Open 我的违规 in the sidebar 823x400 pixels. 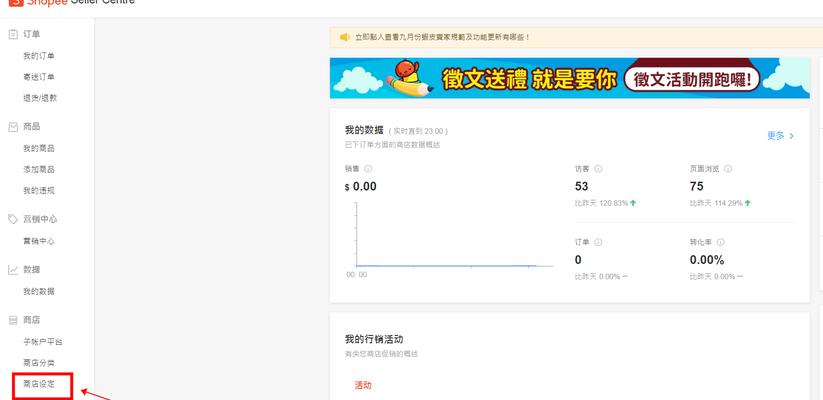[39, 191]
